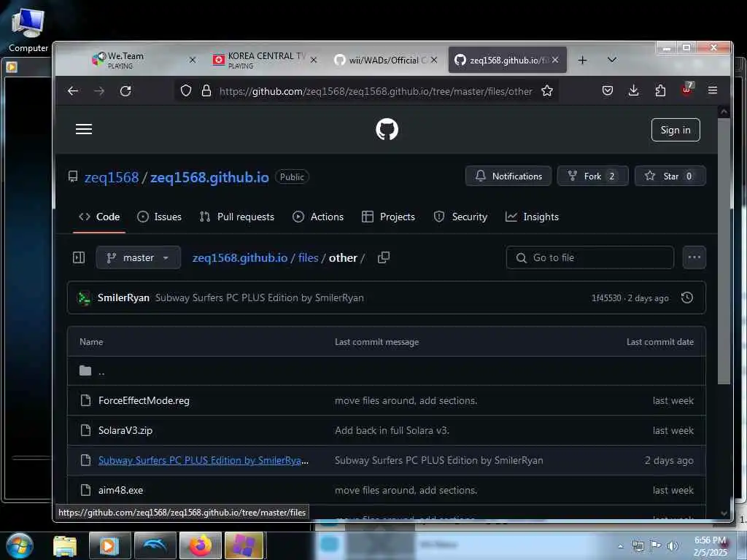Switch to the Issues tab
The width and height of the screenshot is (747, 560).
point(159,217)
